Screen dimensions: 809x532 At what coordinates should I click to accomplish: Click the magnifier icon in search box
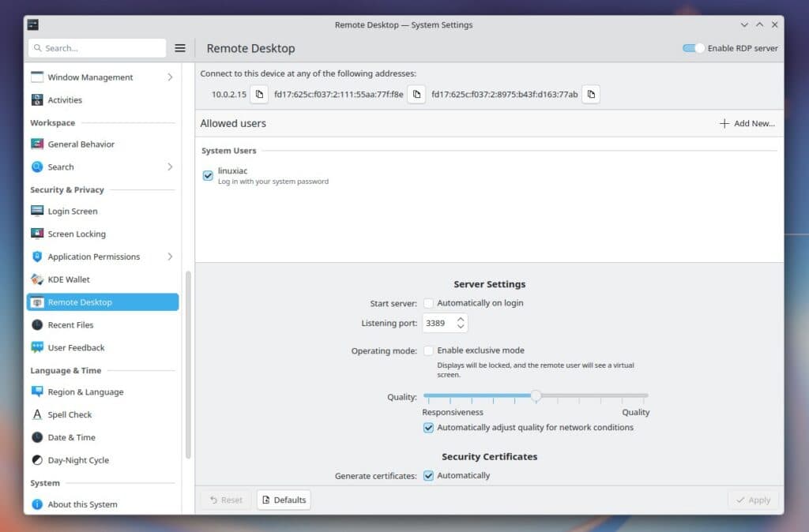(38, 48)
